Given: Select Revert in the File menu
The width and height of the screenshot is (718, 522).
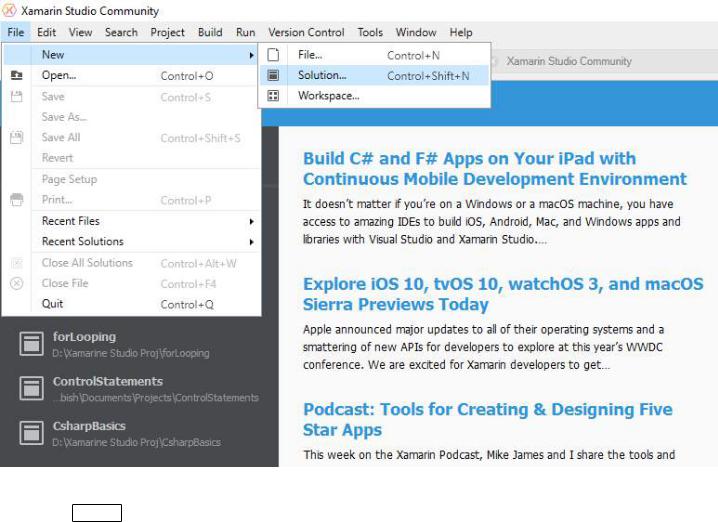Looking at the screenshot, I should [x=131, y=158].
